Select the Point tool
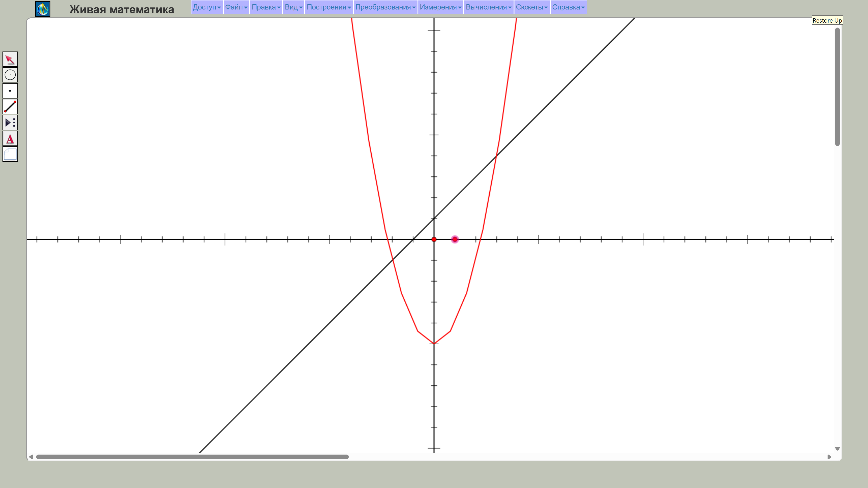This screenshot has width=868, height=488. pyautogui.click(x=10, y=91)
